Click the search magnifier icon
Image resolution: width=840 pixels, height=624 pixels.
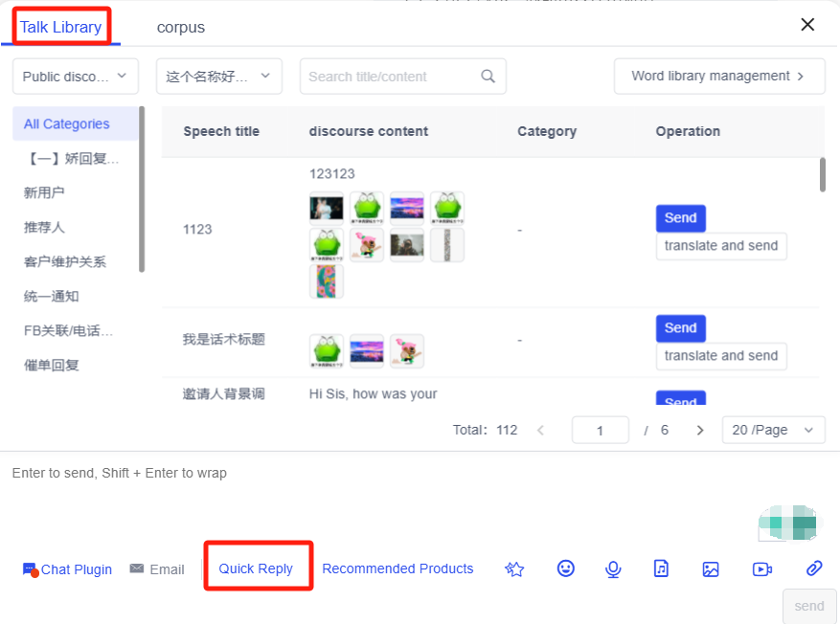(488, 76)
